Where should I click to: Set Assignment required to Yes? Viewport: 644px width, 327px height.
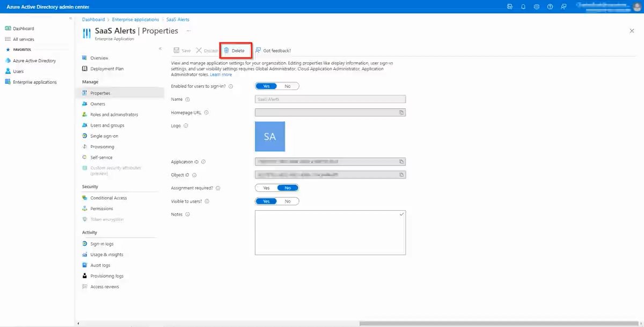266,188
